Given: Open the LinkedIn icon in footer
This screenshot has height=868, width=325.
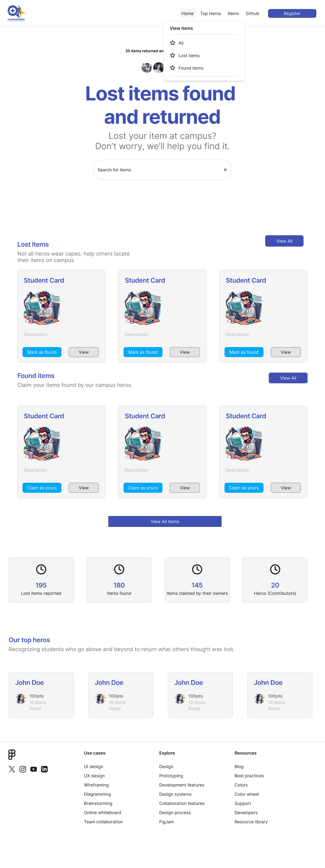Looking at the screenshot, I should pyautogui.click(x=44, y=769).
